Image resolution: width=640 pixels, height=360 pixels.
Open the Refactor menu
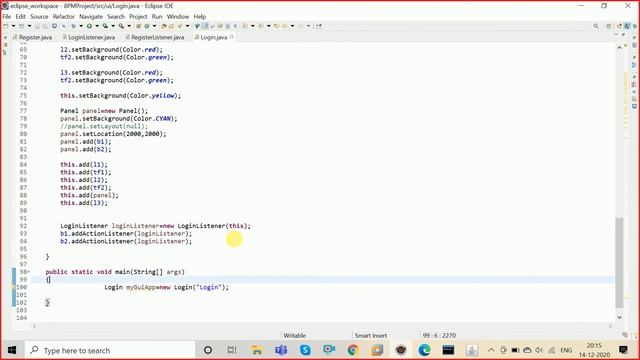(x=63, y=17)
